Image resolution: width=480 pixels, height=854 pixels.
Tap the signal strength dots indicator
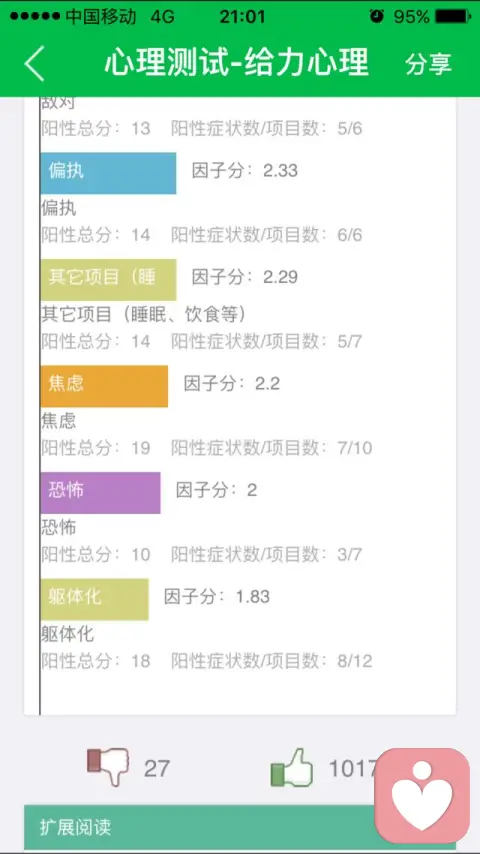35,17
